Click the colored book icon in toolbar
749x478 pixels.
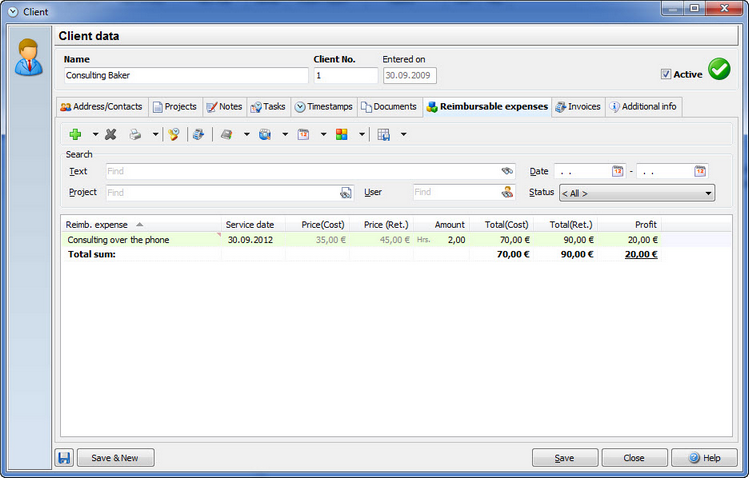226,135
